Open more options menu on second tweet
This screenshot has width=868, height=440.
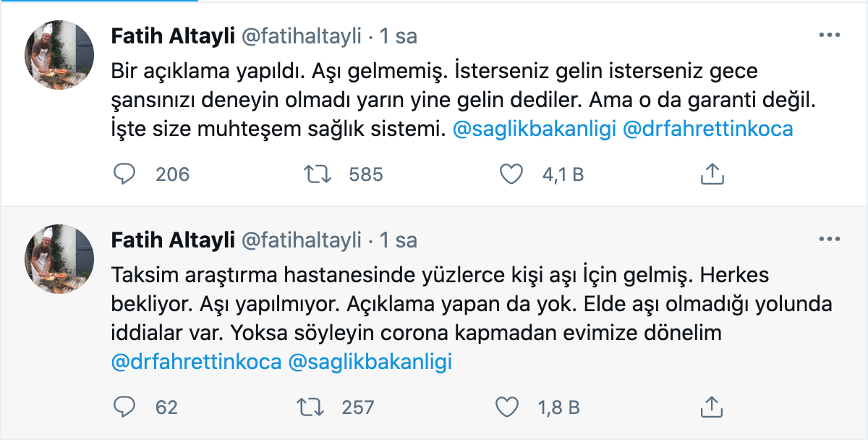tap(829, 240)
